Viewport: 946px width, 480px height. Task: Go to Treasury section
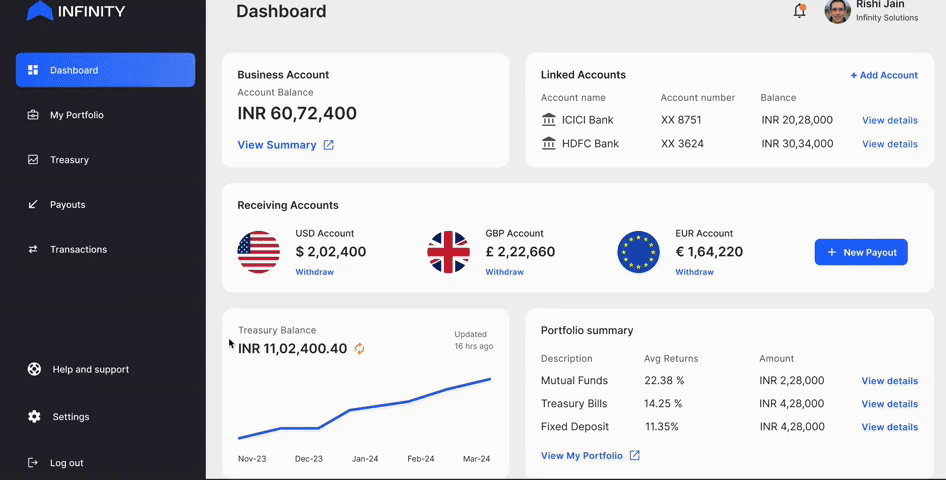69,160
